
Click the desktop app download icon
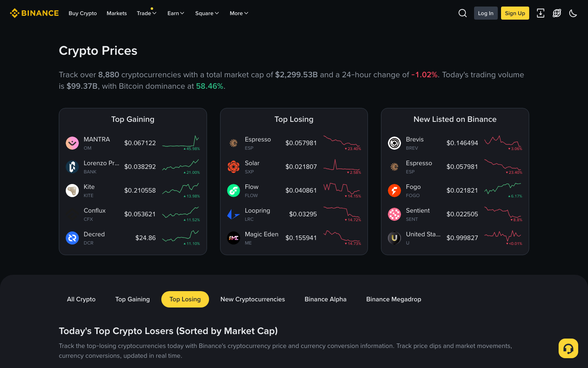[541, 13]
